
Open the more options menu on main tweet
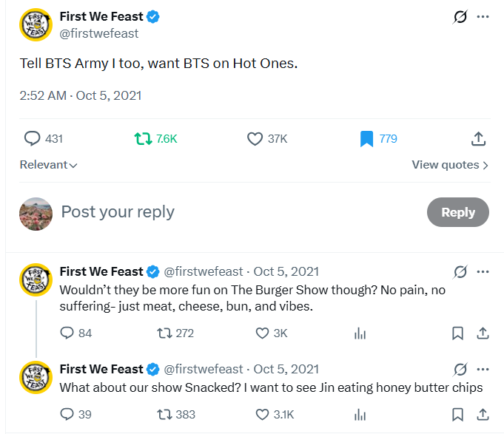click(483, 17)
